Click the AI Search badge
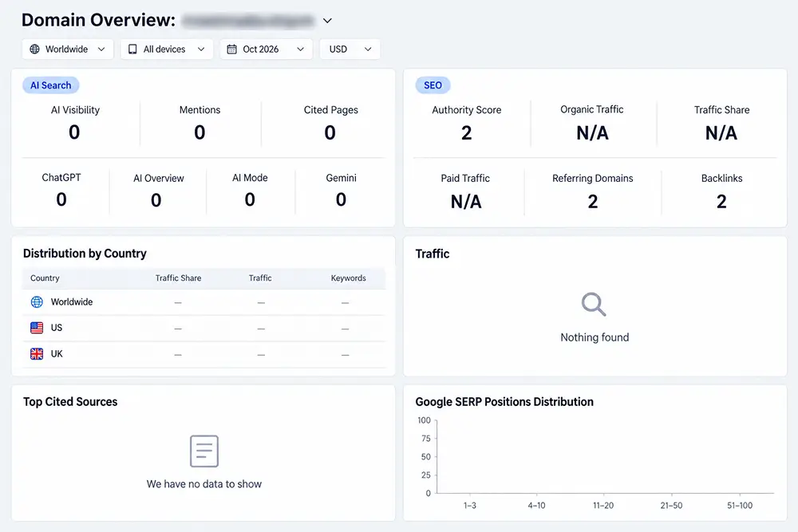This screenshot has width=798, height=532. click(x=51, y=85)
